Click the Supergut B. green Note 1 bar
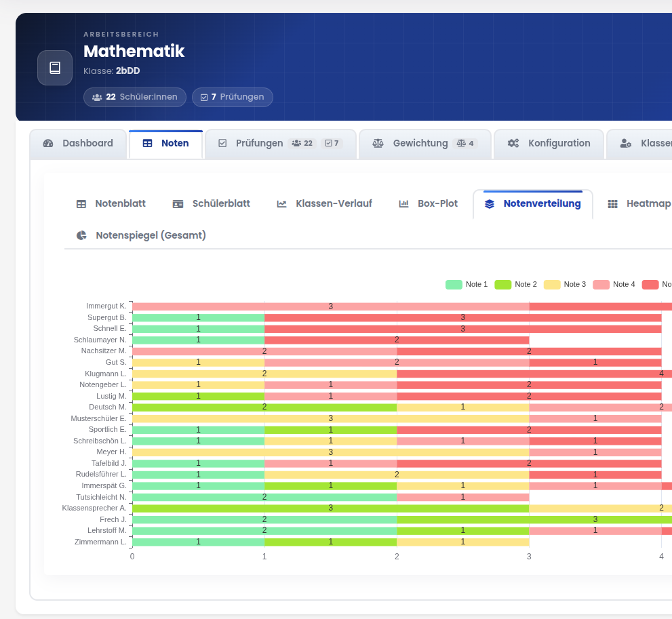The image size is (672, 619). pyautogui.click(x=199, y=317)
